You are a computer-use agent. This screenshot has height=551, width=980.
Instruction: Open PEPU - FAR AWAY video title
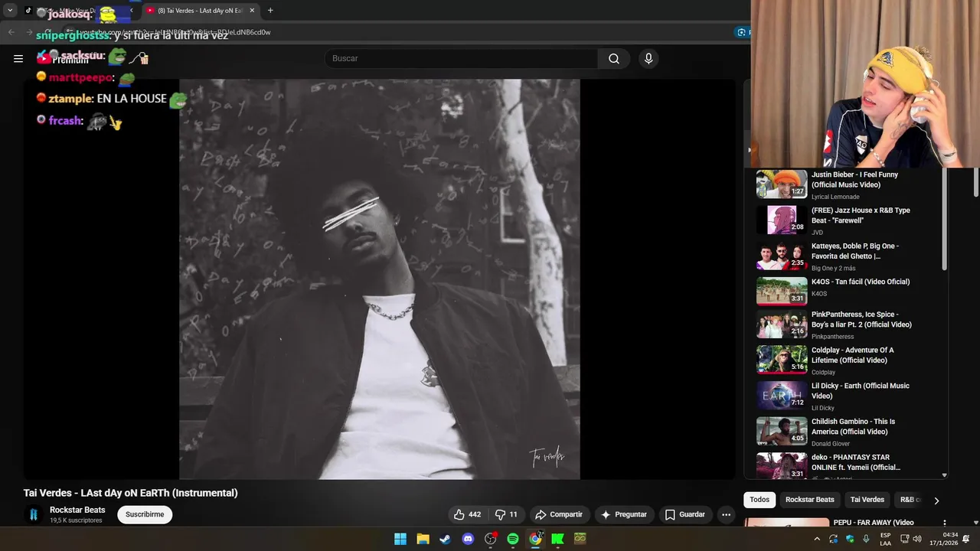[874, 523]
